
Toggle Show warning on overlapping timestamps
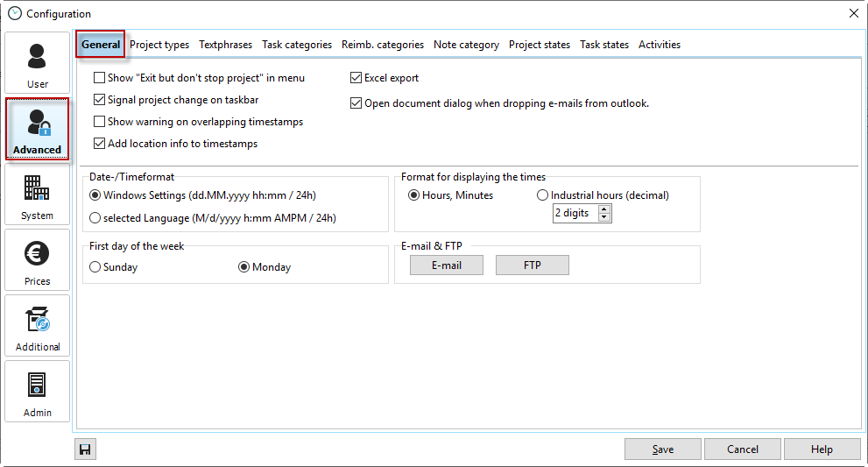pos(100,122)
